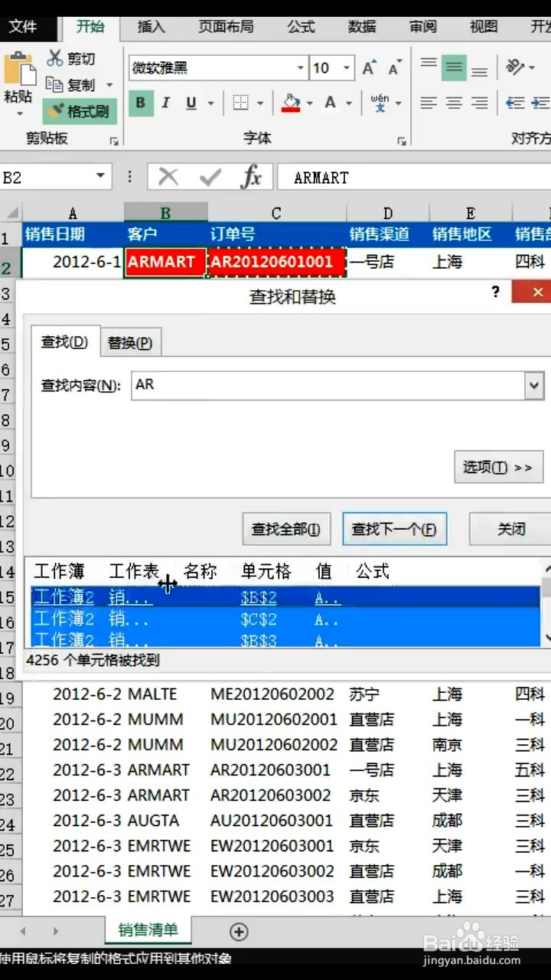
Task: Confirm entry with the checkmark icon
Action: (210, 178)
